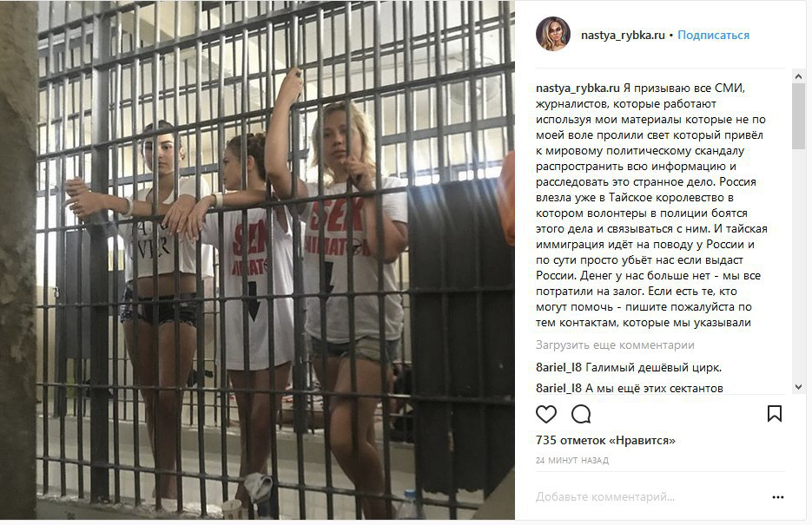Open the nastya_rybka.ru profile avatar
The width and height of the screenshot is (812, 525).
553,34
